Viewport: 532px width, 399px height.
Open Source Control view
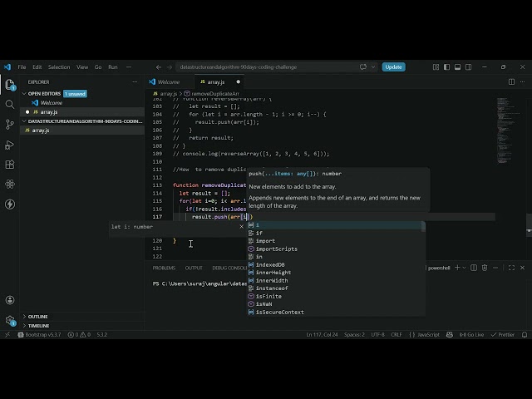(x=10, y=125)
